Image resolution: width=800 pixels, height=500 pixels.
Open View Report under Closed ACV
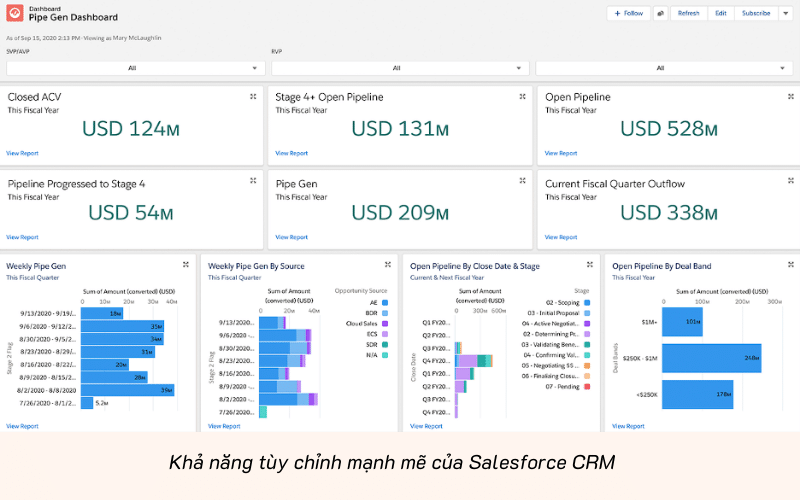(22, 153)
